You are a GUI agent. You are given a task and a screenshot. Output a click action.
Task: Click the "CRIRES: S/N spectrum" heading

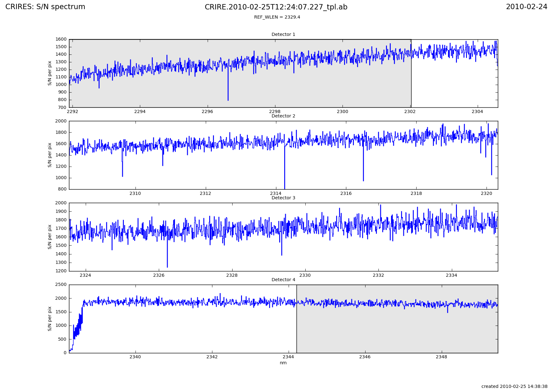45,7
